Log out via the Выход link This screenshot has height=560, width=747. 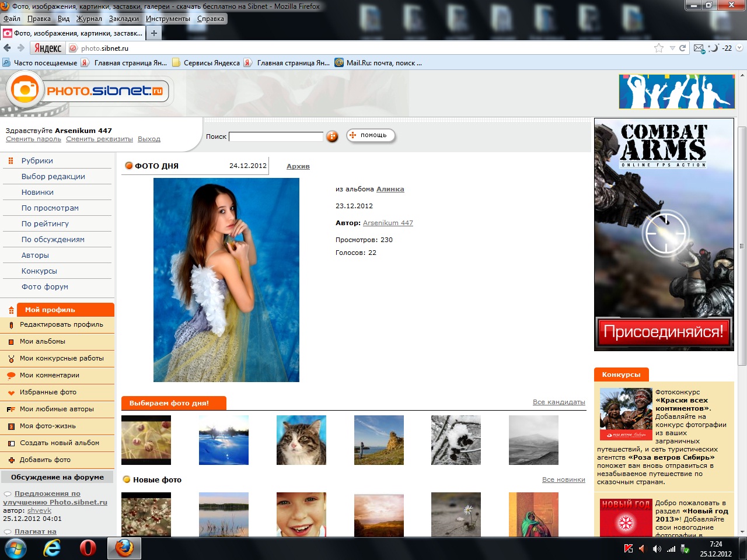149,139
